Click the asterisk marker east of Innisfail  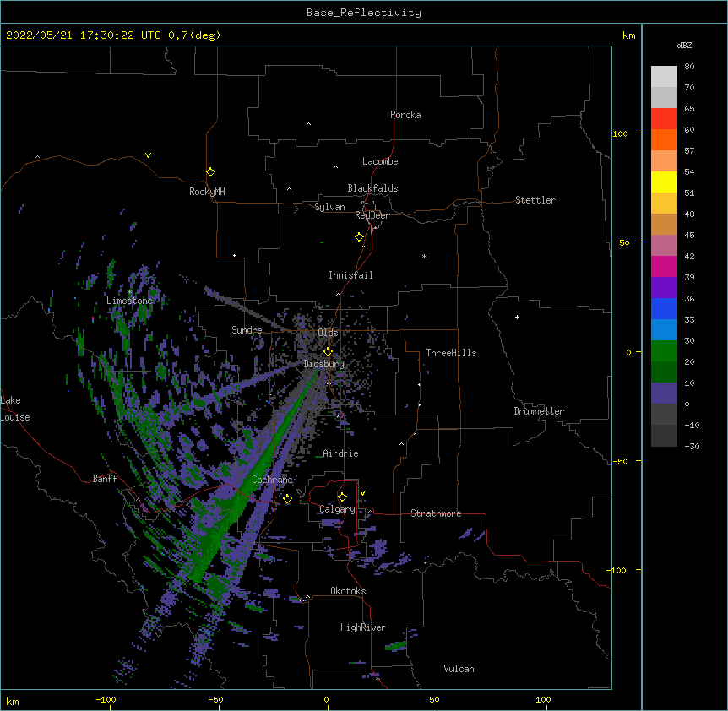pyautogui.click(x=424, y=256)
